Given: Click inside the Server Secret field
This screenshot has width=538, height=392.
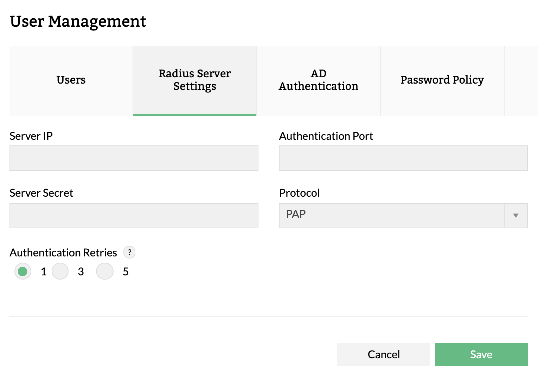Looking at the screenshot, I should point(134,215).
